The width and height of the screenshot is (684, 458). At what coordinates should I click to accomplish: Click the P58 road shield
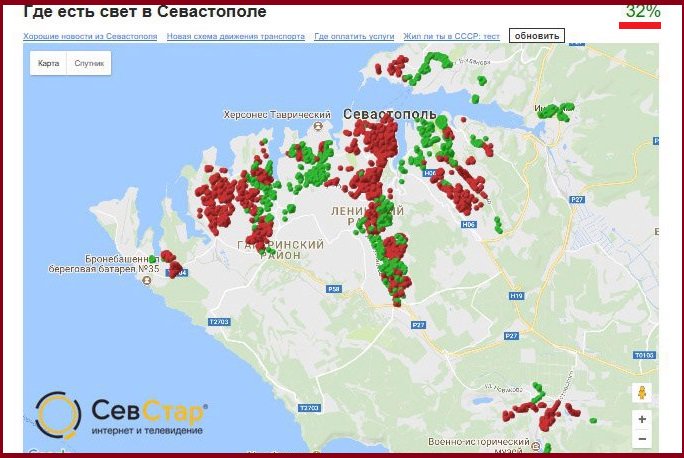coord(334,289)
